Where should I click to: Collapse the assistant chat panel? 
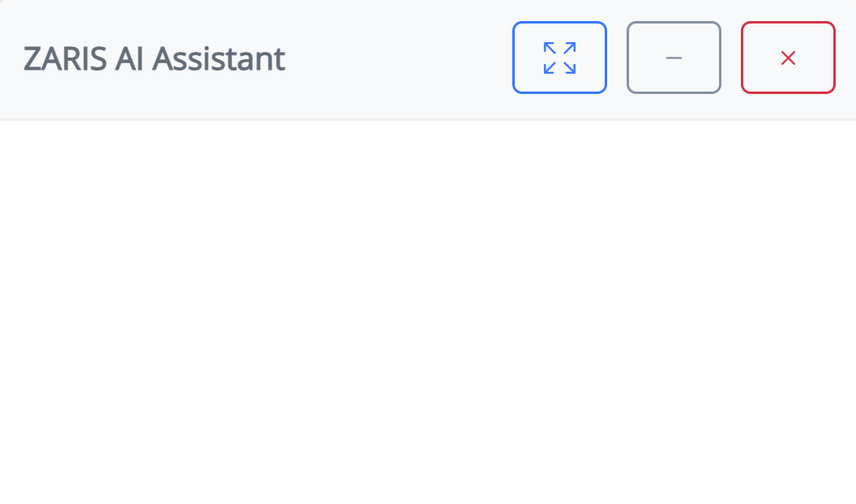tap(674, 58)
